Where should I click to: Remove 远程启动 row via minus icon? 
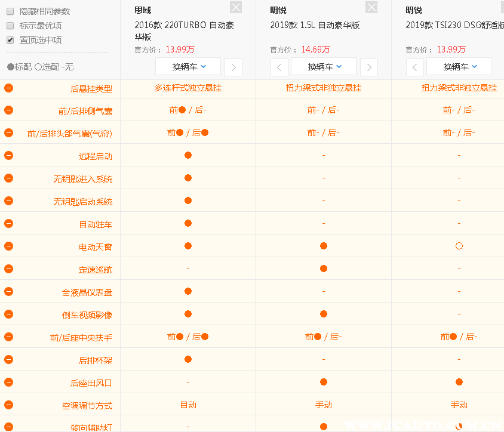coord(9,156)
